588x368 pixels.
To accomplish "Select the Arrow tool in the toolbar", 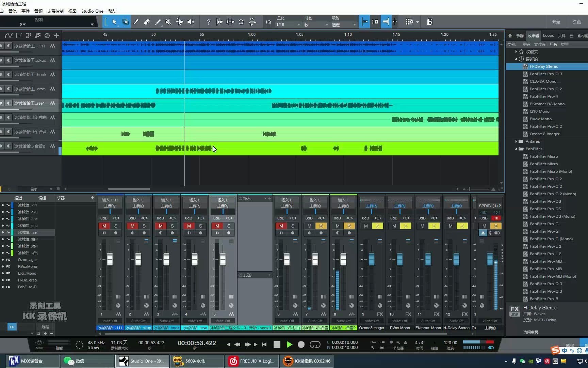I will 114,22.
